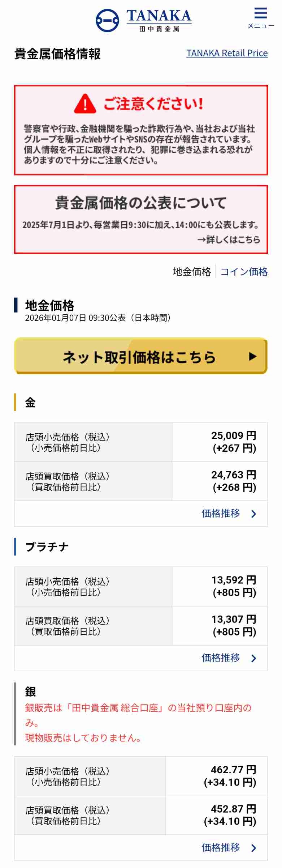Screen dimensions: 282x868
Task: Click the chevron beside silver 価格推移
Action: [253, 848]
